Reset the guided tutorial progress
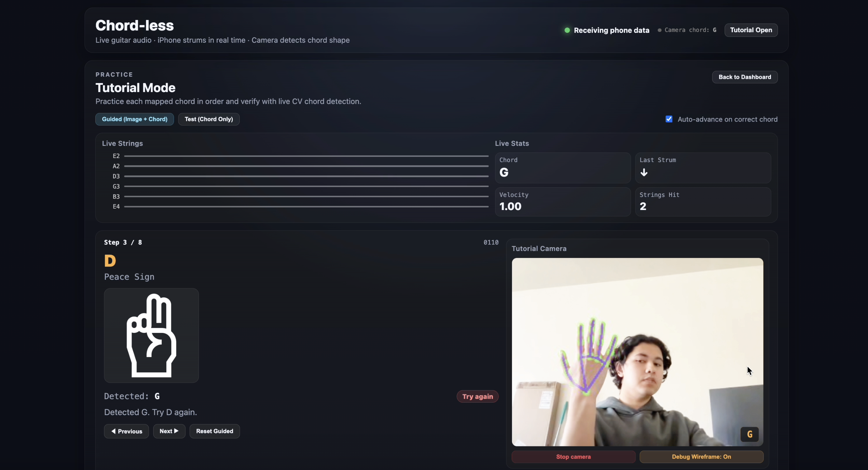This screenshot has height=470, width=868. click(215, 431)
